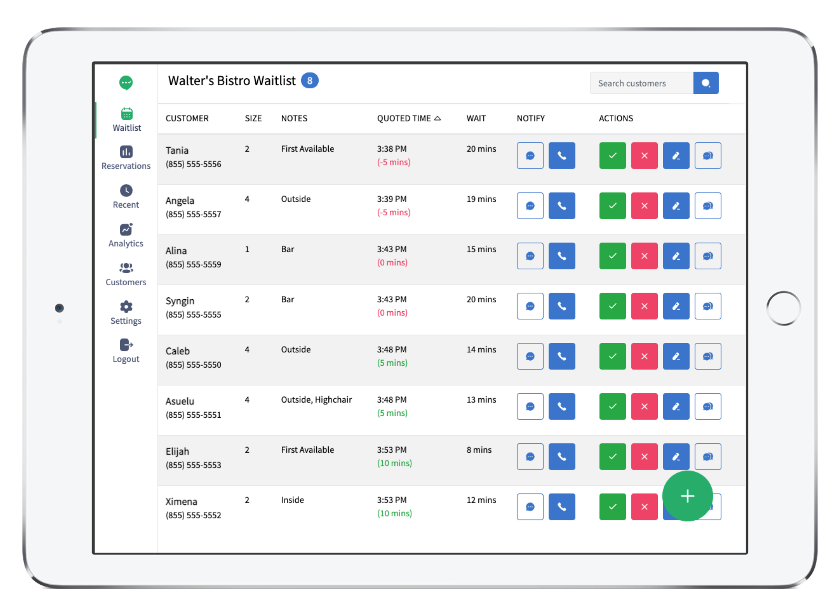840x616 pixels.
Task: Add a new party with the plus button
Action: point(687,496)
